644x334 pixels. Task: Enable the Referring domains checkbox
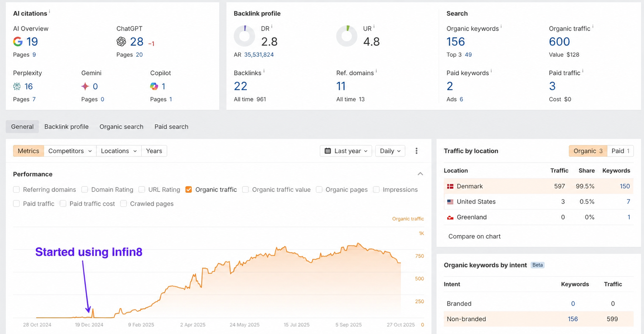click(16, 189)
